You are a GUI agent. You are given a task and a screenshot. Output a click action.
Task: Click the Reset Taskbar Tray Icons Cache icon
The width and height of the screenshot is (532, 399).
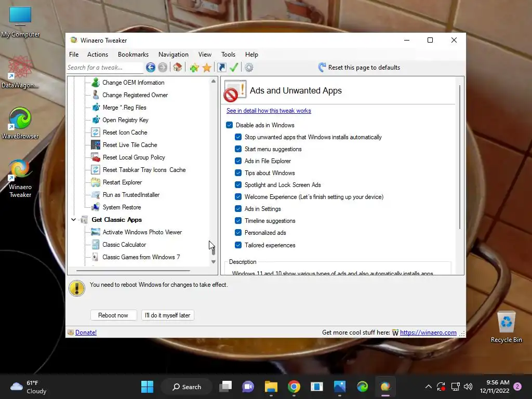96,170
